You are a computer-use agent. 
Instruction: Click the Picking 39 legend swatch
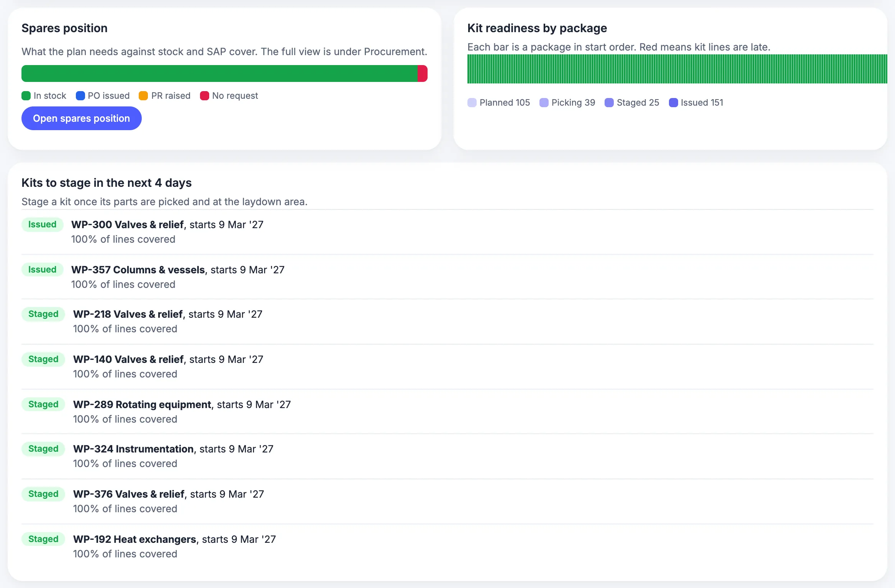tap(544, 103)
